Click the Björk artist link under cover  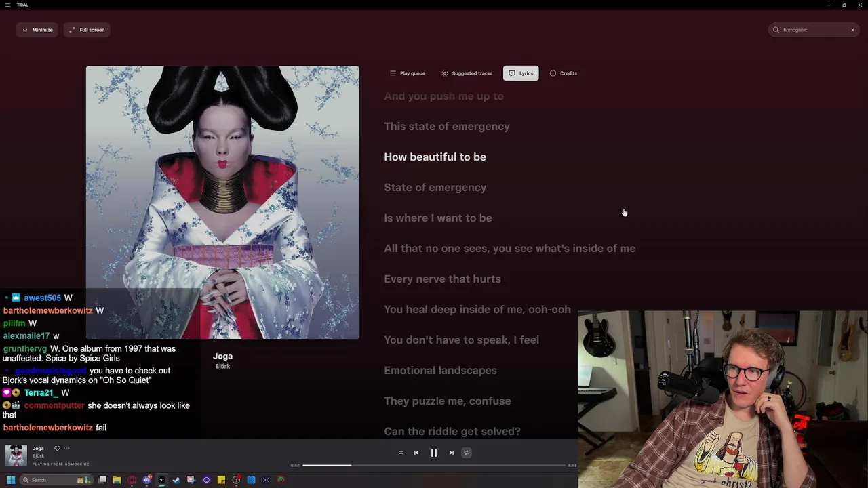(x=222, y=366)
